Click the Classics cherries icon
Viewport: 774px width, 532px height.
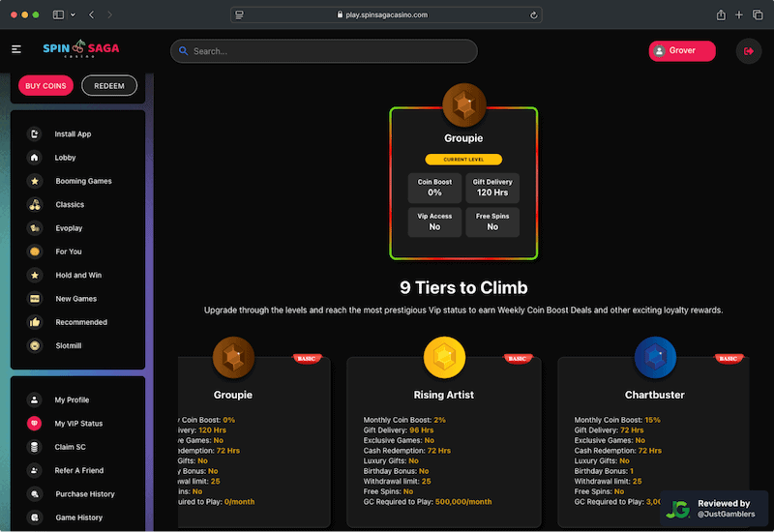(35, 205)
